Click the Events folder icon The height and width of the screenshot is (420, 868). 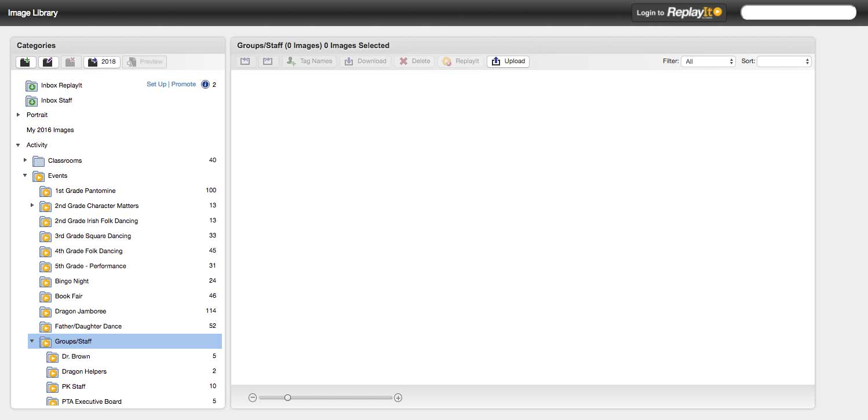39,176
